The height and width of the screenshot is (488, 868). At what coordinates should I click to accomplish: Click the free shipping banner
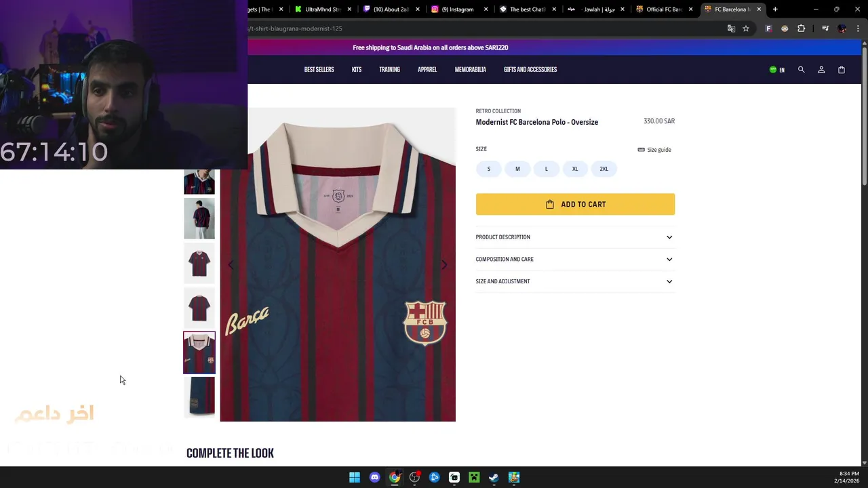pyautogui.click(x=430, y=47)
